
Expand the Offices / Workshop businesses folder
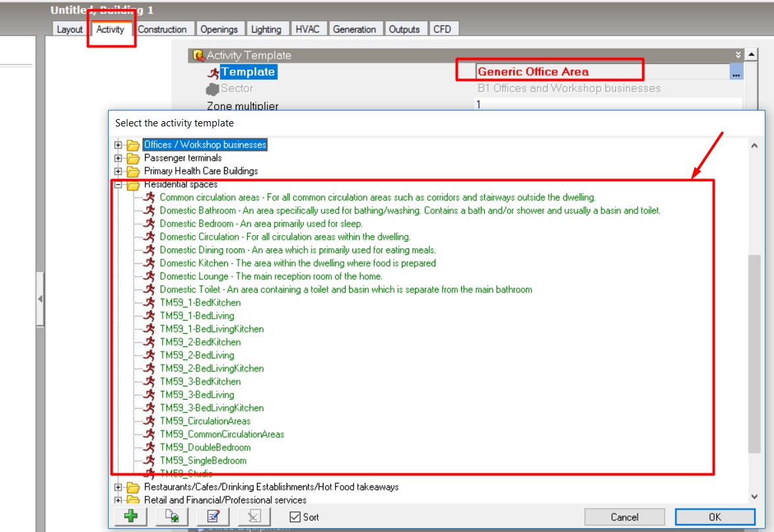pyautogui.click(x=118, y=145)
